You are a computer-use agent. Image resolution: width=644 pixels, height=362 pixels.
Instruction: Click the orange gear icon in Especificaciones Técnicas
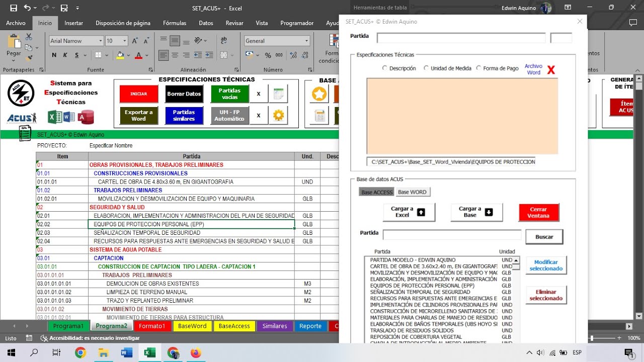click(278, 116)
